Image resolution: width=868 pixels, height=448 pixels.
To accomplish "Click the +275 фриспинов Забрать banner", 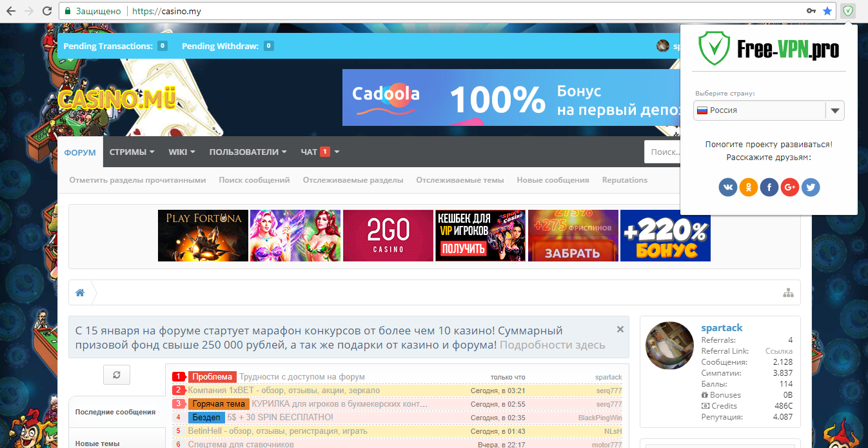I will tap(573, 236).
